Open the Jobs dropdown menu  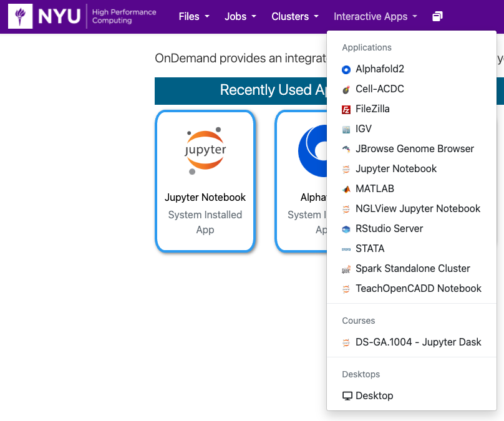point(240,16)
